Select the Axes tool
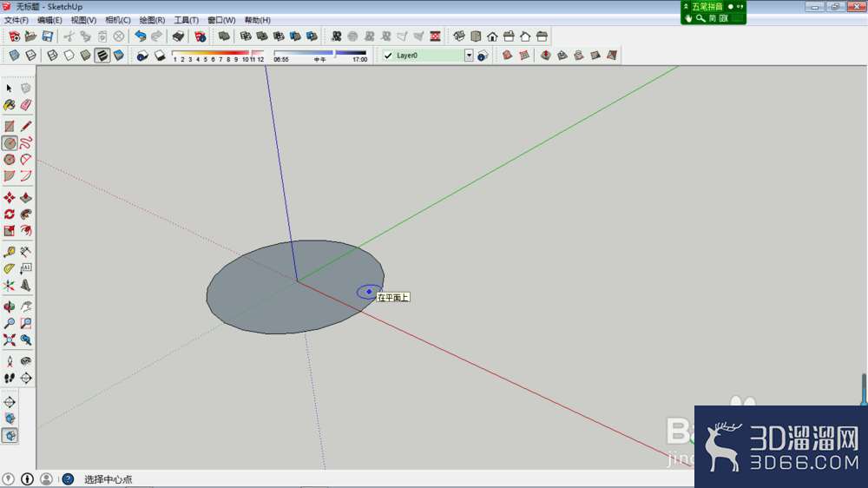The width and height of the screenshot is (868, 488). tap(10, 286)
